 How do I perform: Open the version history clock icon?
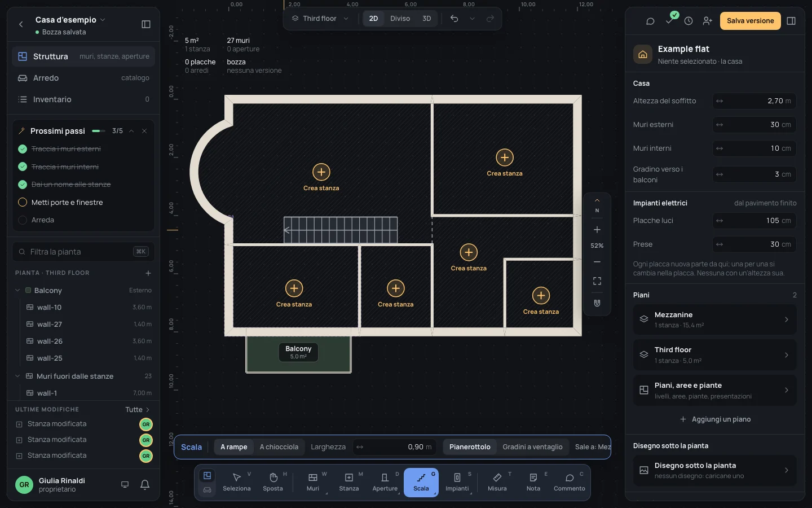click(x=689, y=21)
